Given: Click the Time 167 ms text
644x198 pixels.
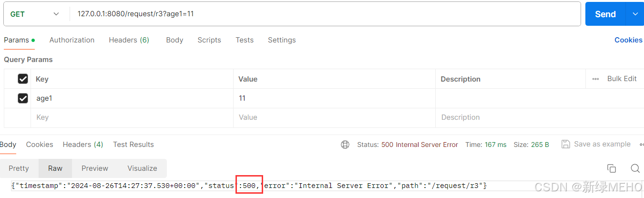Looking at the screenshot, I should [486, 145].
